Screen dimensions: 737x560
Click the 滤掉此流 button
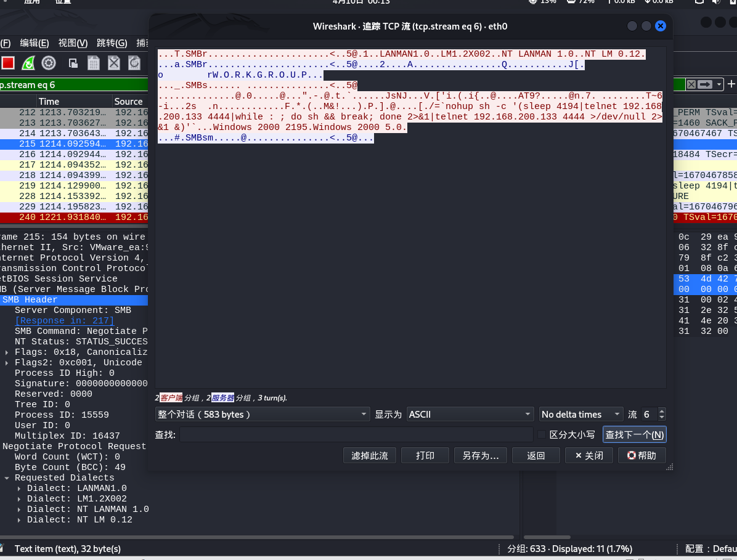pyautogui.click(x=370, y=456)
